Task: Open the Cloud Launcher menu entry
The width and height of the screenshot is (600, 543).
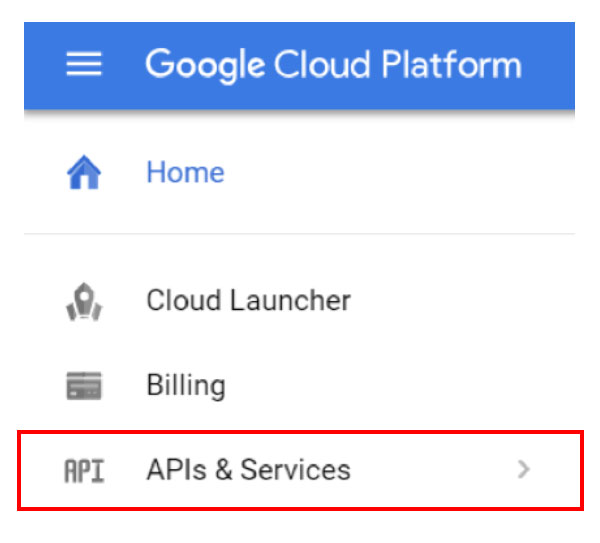Action: click(x=248, y=300)
